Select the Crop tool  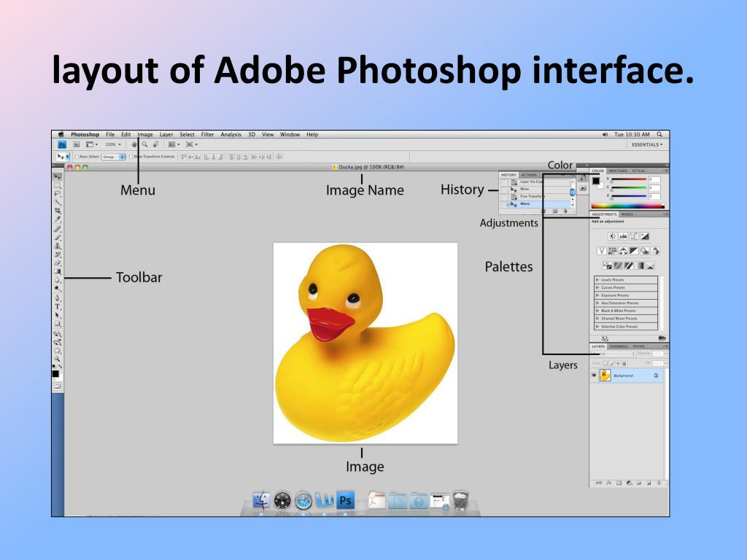click(58, 211)
